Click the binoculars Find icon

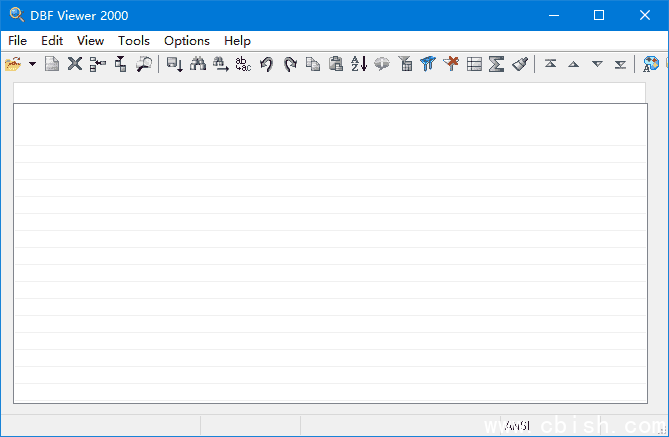[198, 64]
